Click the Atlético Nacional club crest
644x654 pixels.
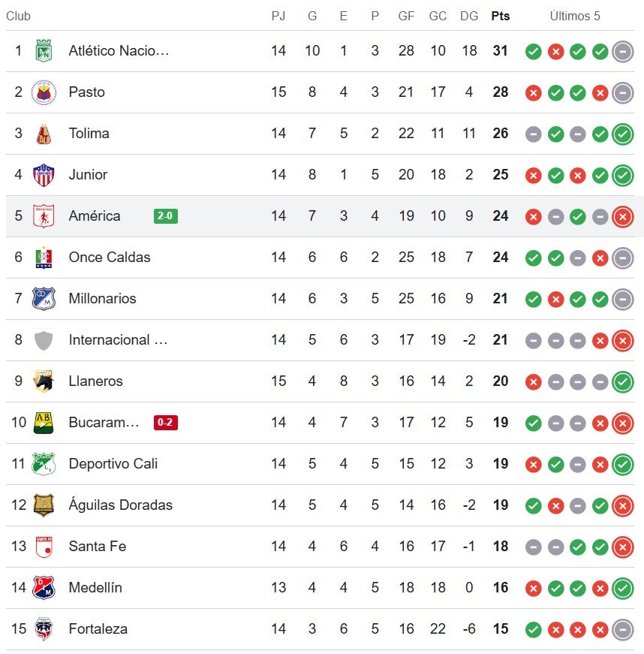tap(44, 51)
